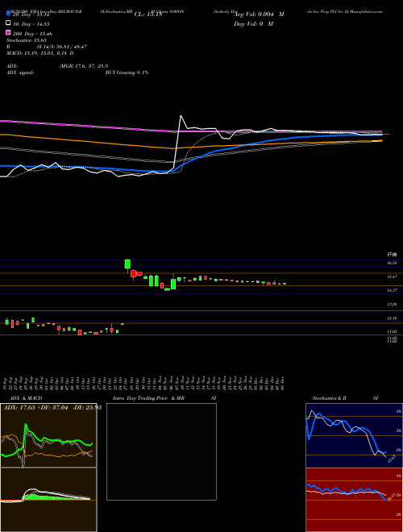Click the 'Day Vol: 0 M' text
Viewport: 403px width, 532px height.
253,24
